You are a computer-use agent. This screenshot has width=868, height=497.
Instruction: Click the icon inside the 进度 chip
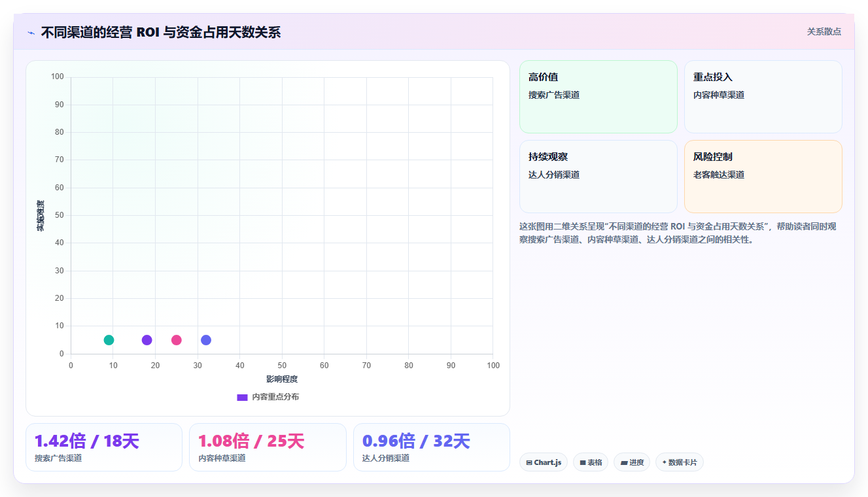(x=624, y=462)
